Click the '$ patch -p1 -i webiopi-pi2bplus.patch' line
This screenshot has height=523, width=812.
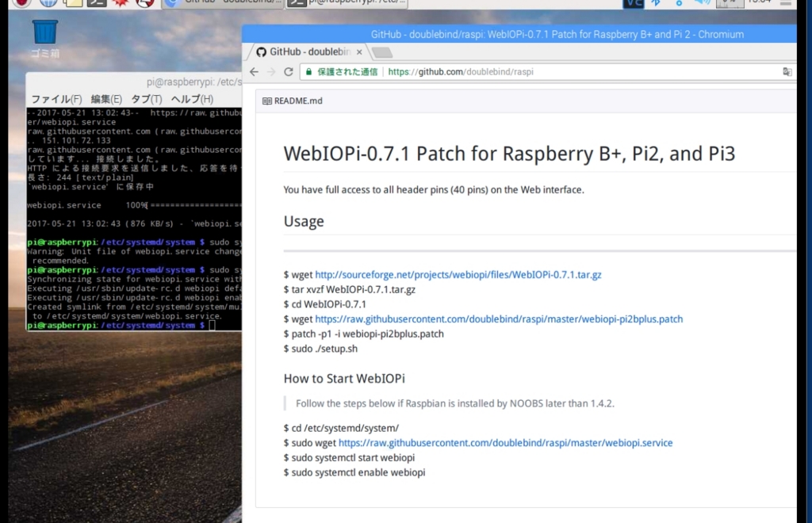pos(363,334)
